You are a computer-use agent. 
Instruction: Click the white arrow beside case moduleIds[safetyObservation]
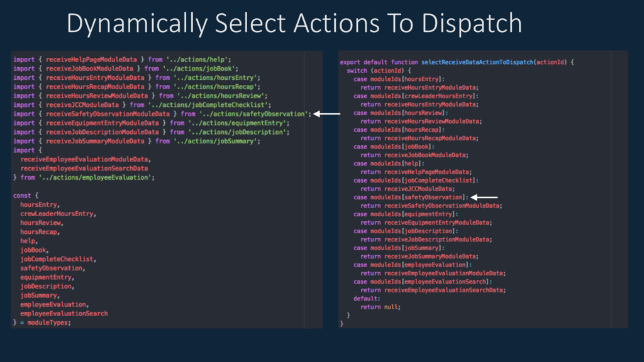[x=484, y=197]
